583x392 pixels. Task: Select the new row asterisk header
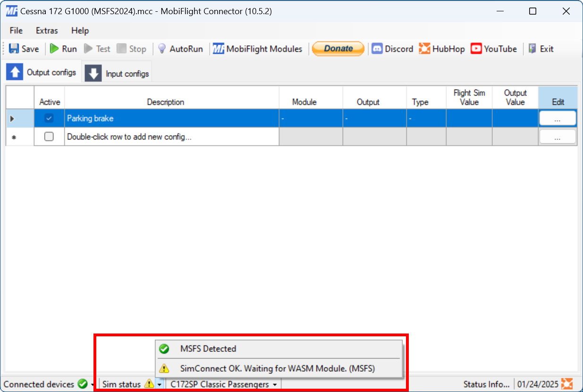coord(20,137)
